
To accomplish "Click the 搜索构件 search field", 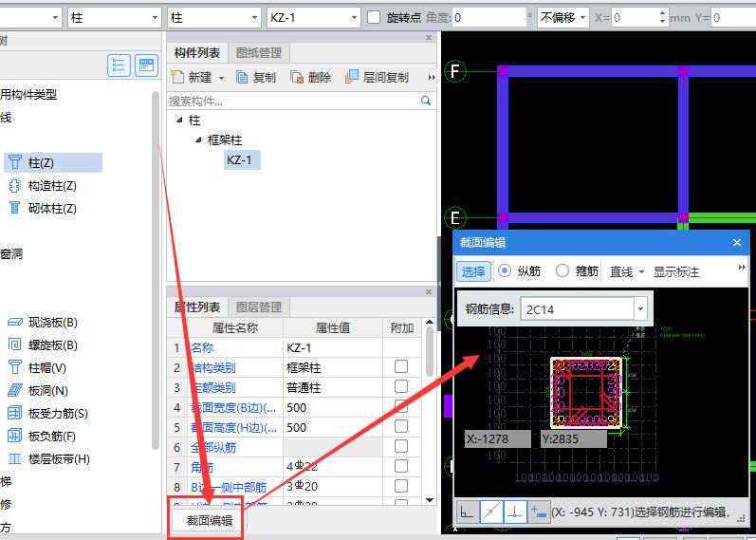I will point(293,102).
